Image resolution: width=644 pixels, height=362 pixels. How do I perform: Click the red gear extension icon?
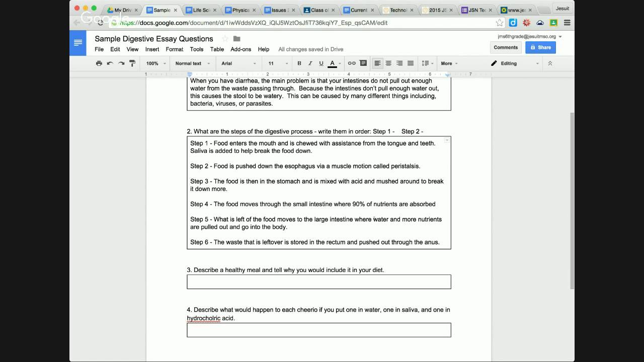click(527, 23)
